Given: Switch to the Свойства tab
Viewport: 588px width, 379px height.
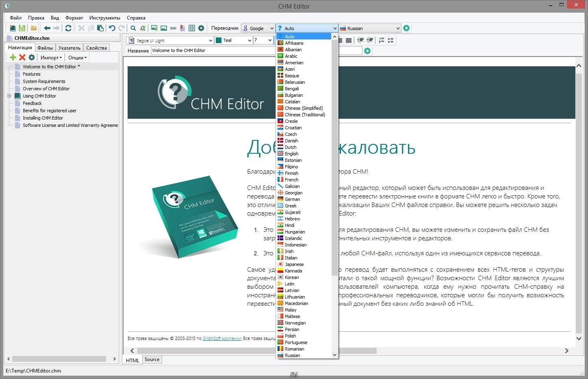Looking at the screenshot, I should tap(96, 48).
